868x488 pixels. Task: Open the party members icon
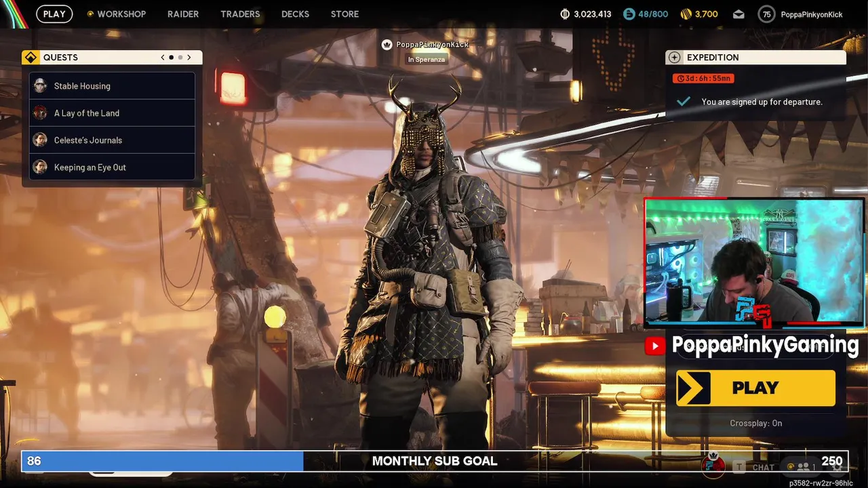coord(804,467)
